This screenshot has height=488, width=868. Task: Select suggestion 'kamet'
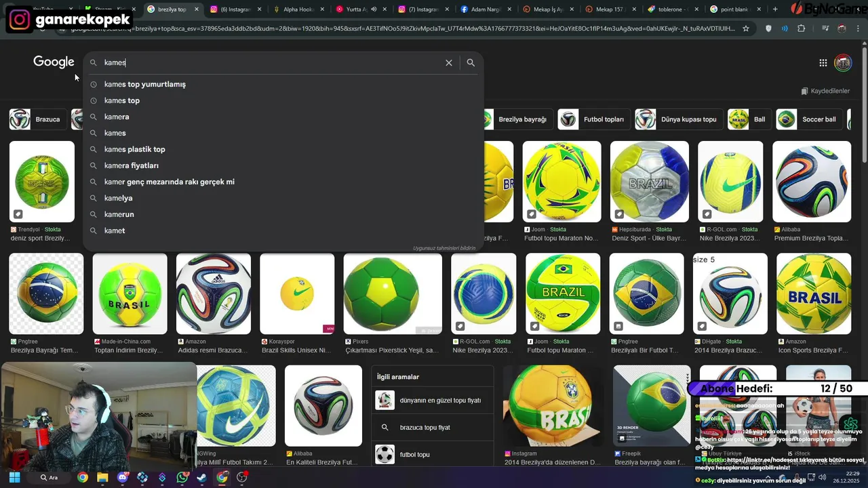pos(283,230)
